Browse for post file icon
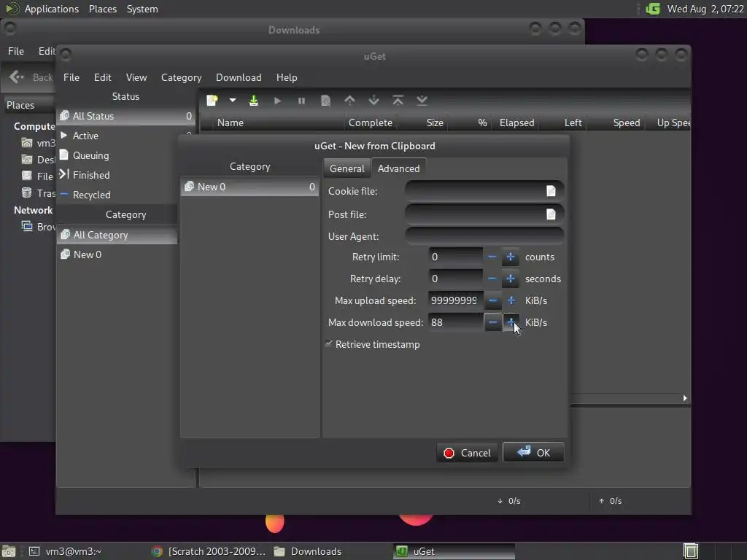The width and height of the screenshot is (747, 560). point(551,214)
